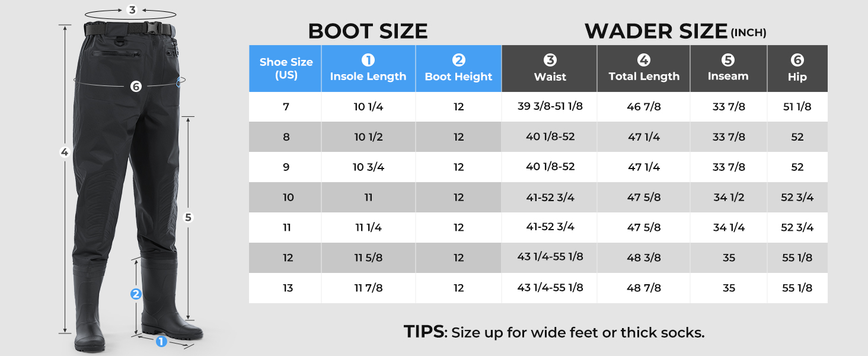Click the 48 7/8 total length cell
Screen dimensions: 868x356
click(644, 288)
